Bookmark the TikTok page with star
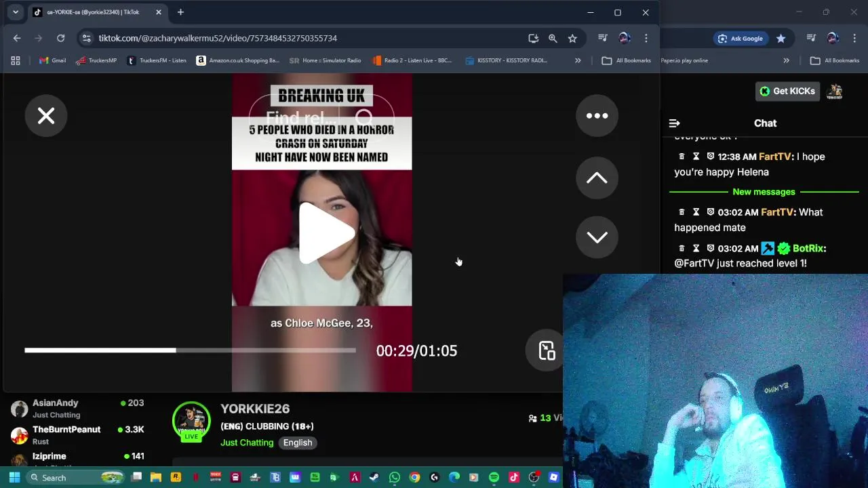The width and height of the screenshot is (868, 488). coord(572,38)
